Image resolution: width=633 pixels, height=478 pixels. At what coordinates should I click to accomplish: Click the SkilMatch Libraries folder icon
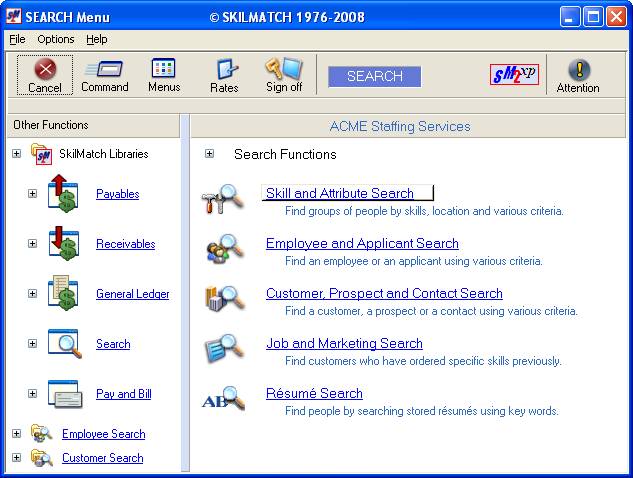[x=41, y=154]
